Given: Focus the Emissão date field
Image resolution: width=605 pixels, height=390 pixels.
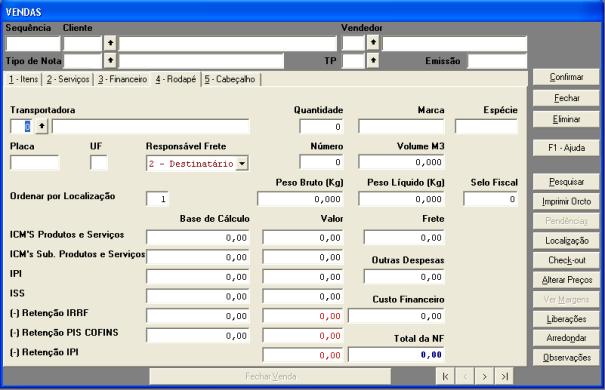Looking at the screenshot, I should click(x=497, y=61).
